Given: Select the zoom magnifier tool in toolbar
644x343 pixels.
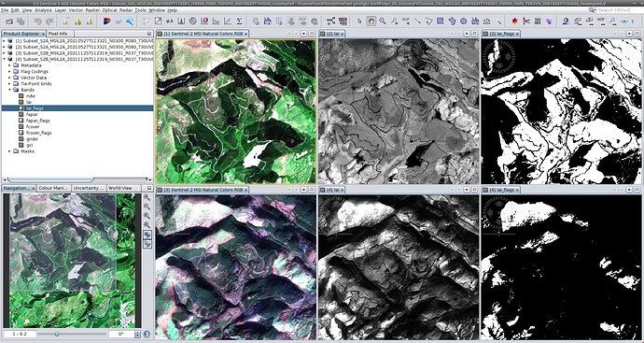Looking at the screenshot, I should 383,21.
